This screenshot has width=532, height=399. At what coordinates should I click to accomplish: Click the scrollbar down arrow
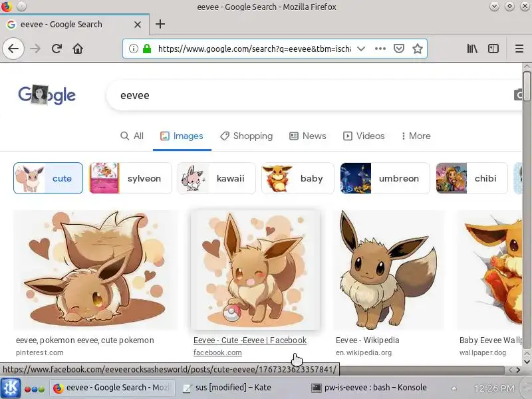[x=527, y=362]
